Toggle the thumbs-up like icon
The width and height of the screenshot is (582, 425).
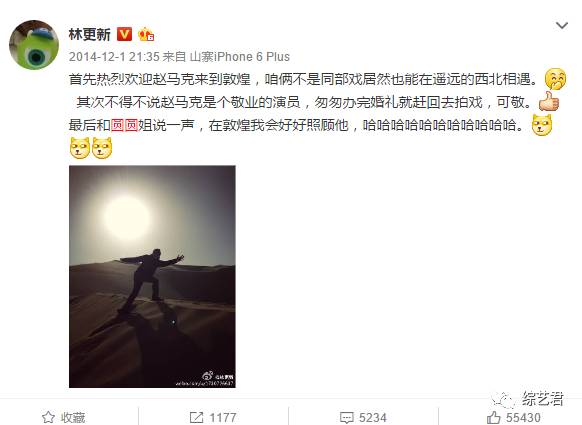493,418
